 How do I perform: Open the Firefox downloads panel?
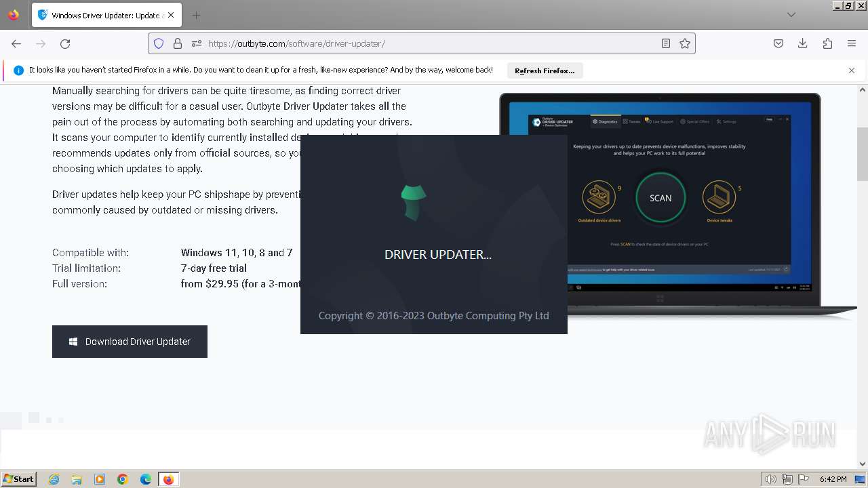coord(803,43)
